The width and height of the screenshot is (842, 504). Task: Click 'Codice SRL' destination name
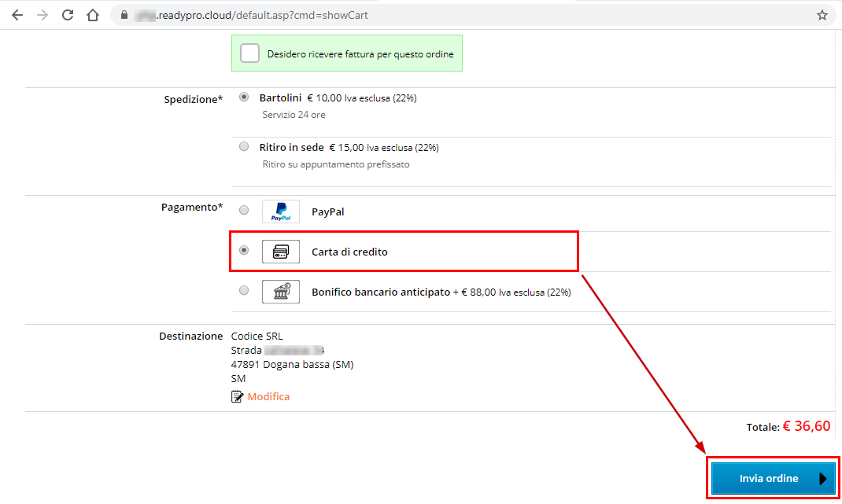[x=257, y=336]
